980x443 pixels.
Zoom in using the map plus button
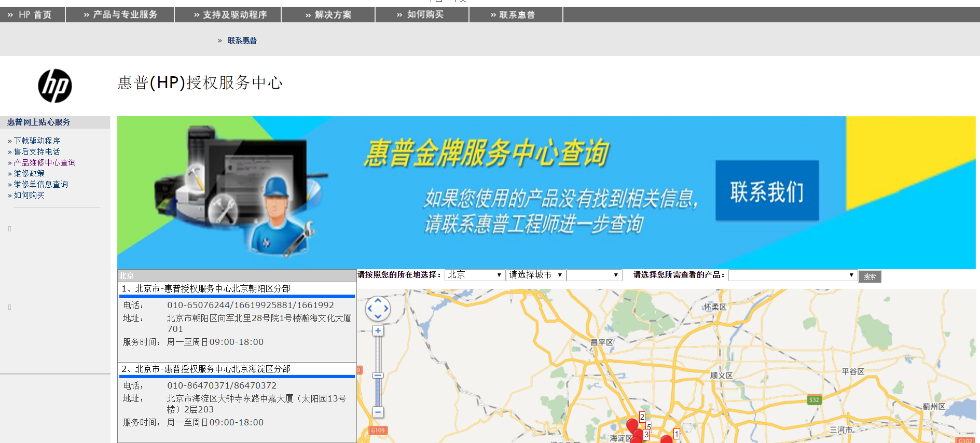point(378,331)
